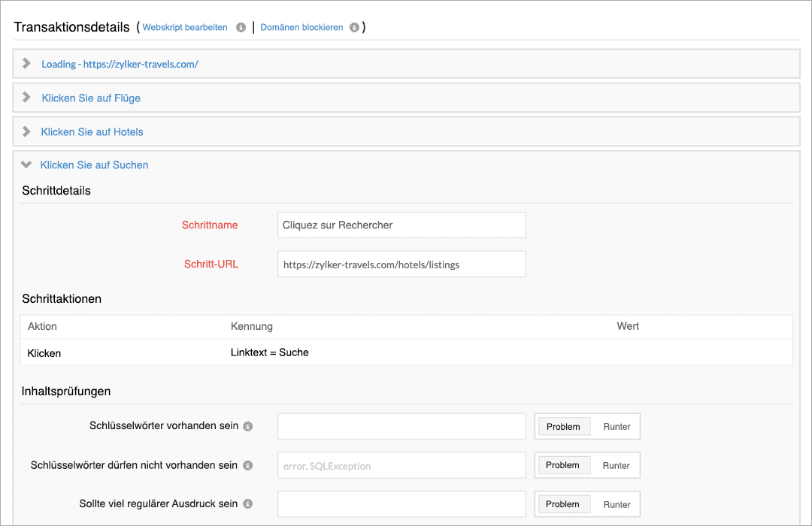The image size is (812, 526).
Task: Select Runter for Schlüsselwörter dürfen nicht vorhanden sein
Action: coord(616,465)
